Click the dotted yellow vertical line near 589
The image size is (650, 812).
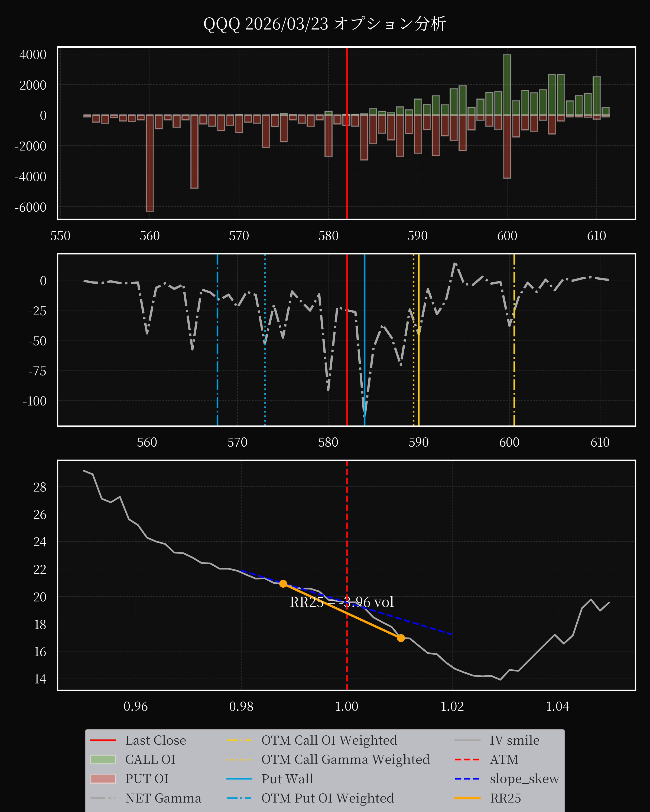(413, 340)
